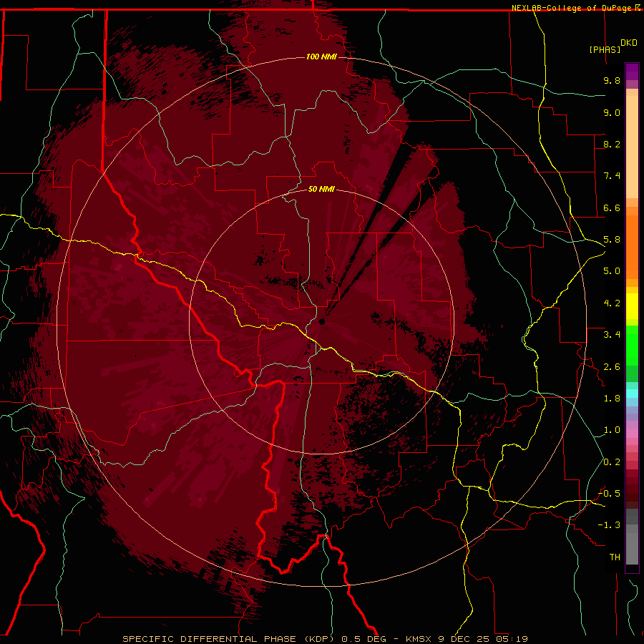Click the TH threshold label on scale
The image size is (644, 644).
click(615, 557)
